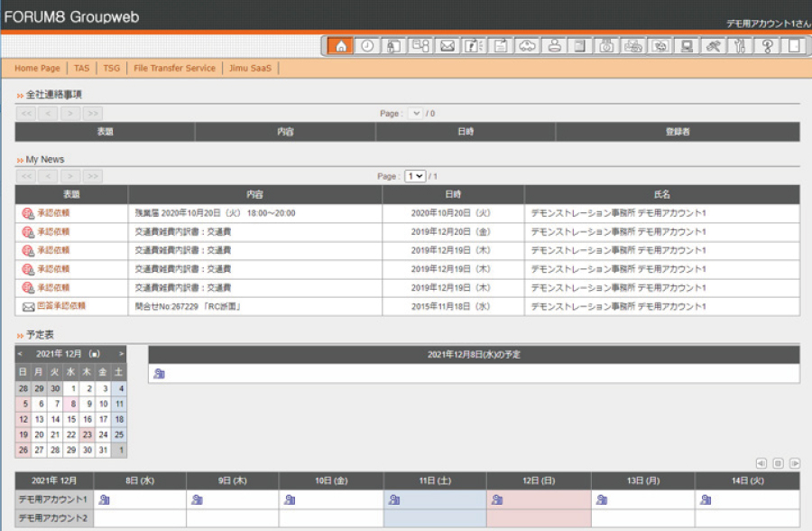Open the person with document icon beside the clock
The width and height of the screenshot is (812, 531).
tap(393, 46)
